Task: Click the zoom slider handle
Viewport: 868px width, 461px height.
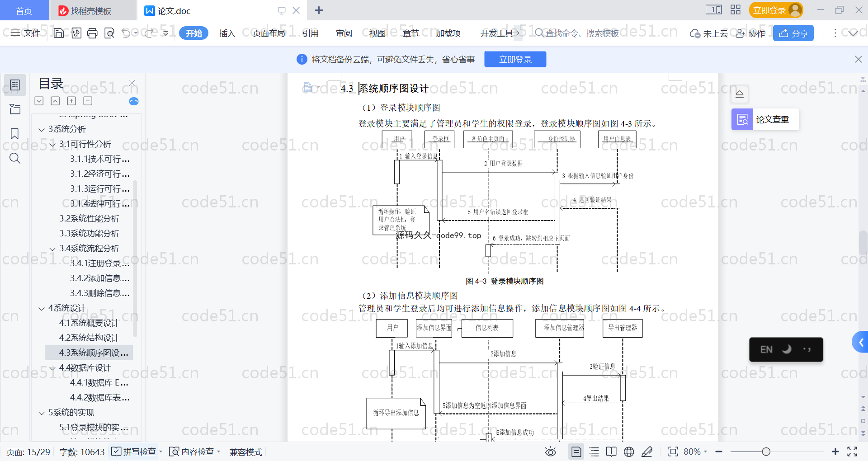Action: [x=766, y=452]
